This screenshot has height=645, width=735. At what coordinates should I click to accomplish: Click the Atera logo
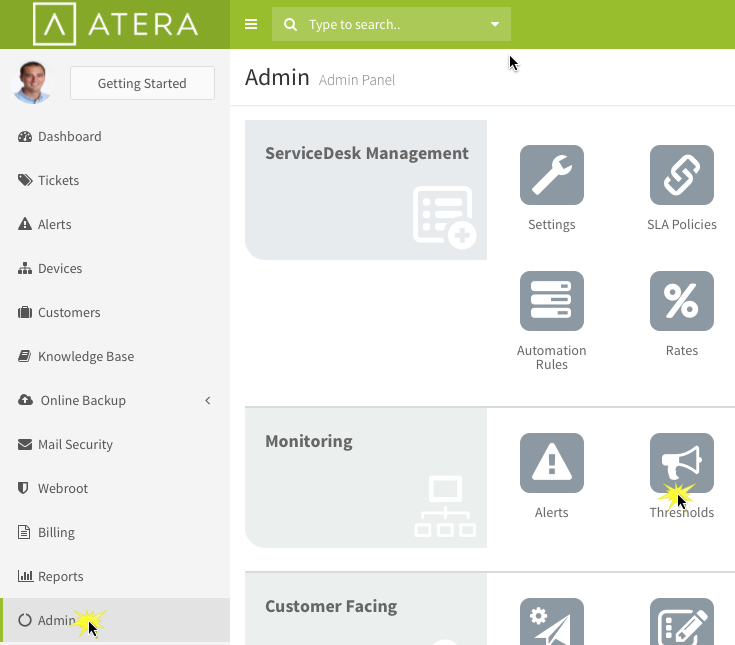pos(115,24)
